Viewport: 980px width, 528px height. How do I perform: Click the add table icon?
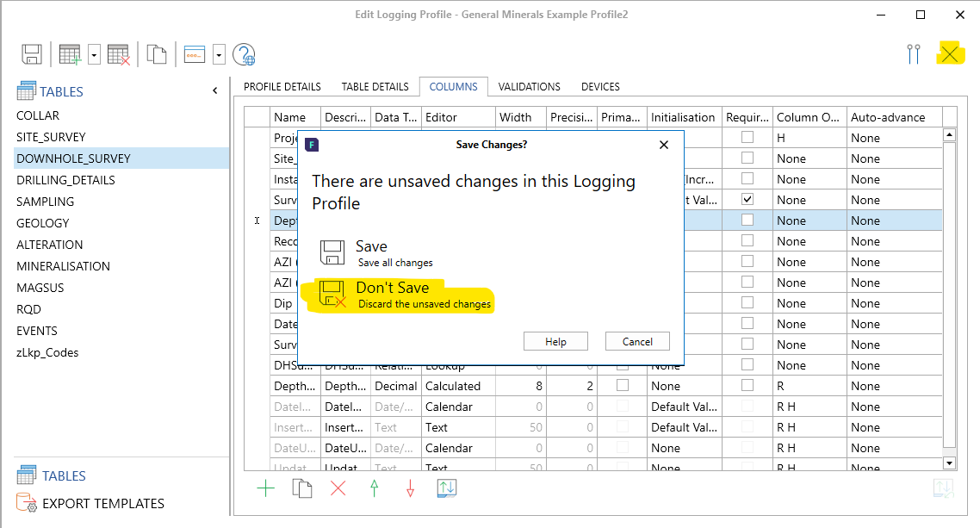click(x=71, y=54)
